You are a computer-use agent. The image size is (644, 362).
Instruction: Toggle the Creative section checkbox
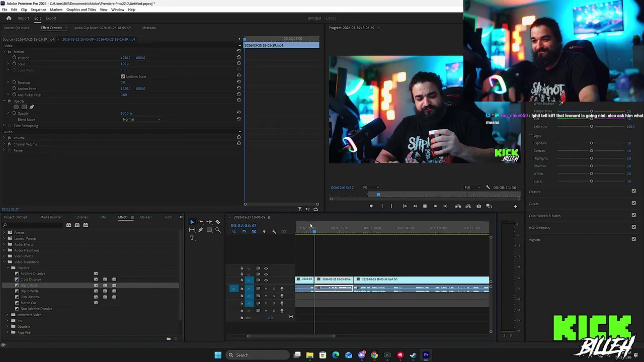pos(633,192)
